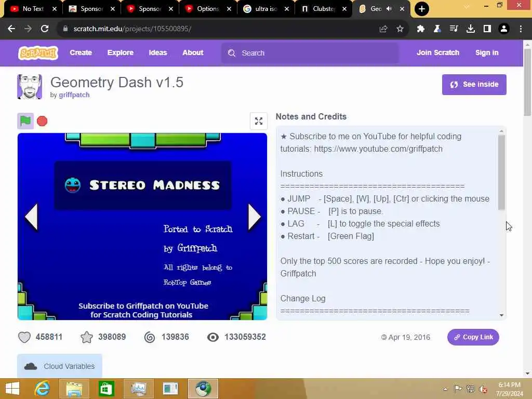Viewport: 532px width, 399px height.
Task: Click the views eye icon
Action: (213, 337)
